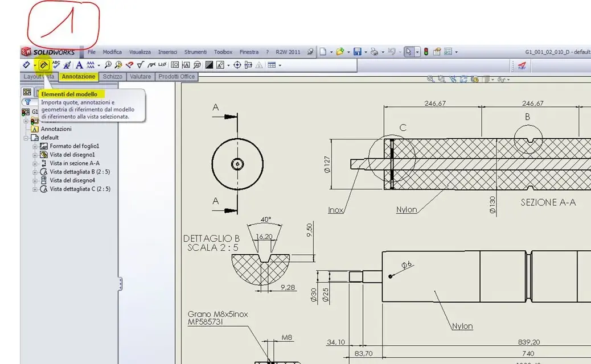The width and height of the screenshot is (591, 364).
Task: Insert a Balloon annotation
Action: point(108,65)
